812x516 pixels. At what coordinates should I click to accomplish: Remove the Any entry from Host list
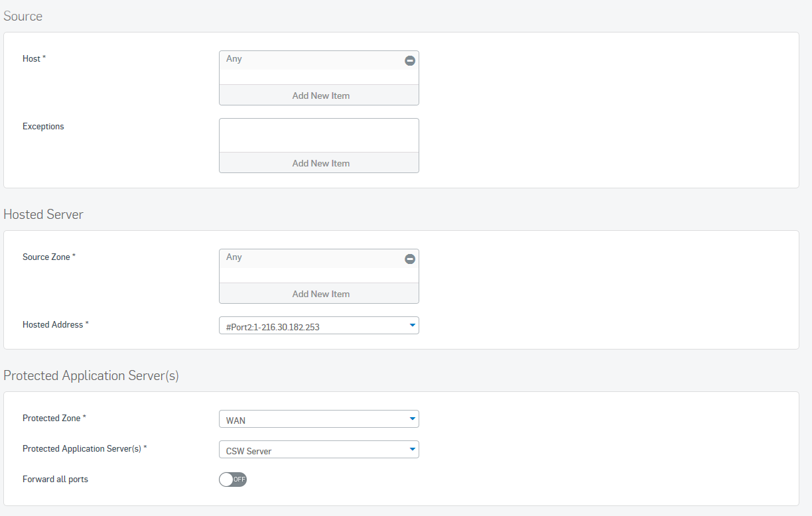[x=410, y=60]
